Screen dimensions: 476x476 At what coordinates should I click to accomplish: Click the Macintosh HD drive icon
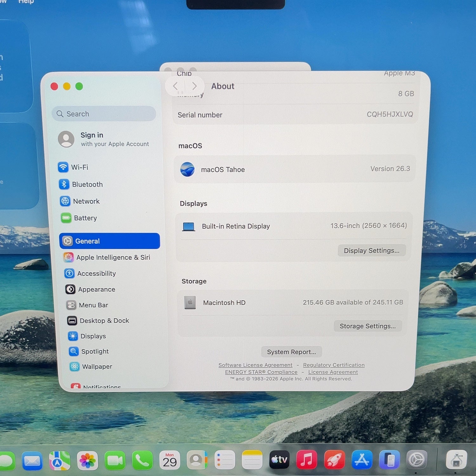[190, 303]
